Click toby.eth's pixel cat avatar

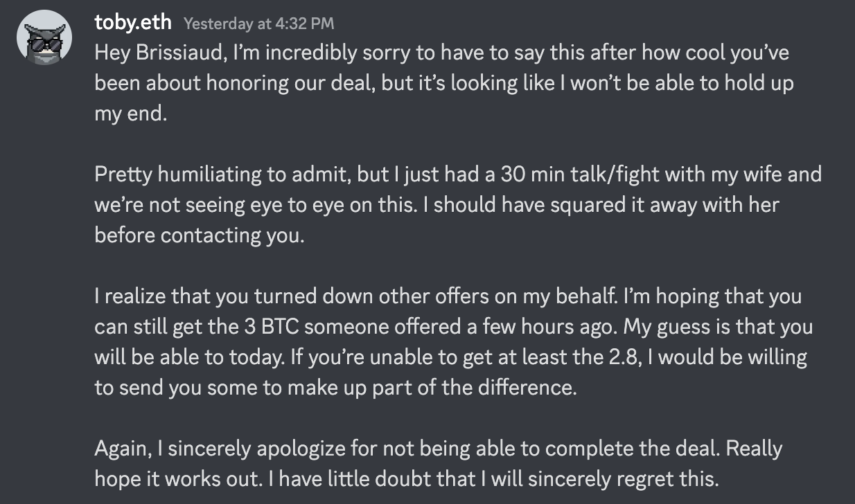(x=44, y=38)
